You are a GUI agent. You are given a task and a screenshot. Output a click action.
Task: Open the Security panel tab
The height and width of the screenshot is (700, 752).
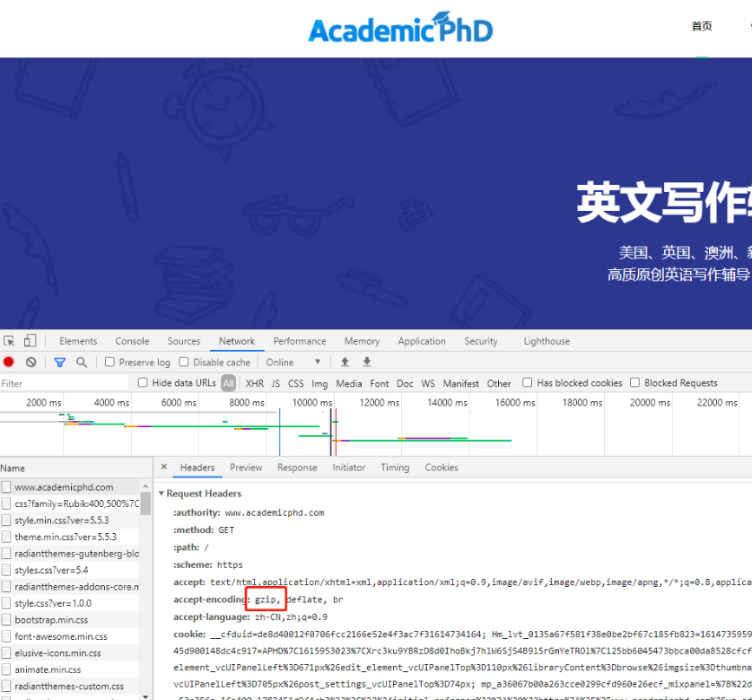tap(481, 341)
